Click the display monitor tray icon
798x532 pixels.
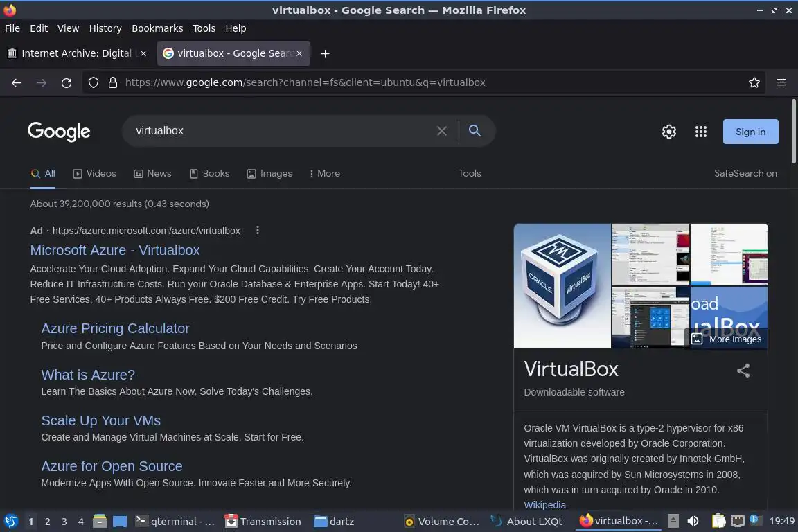tap(737, 521)
